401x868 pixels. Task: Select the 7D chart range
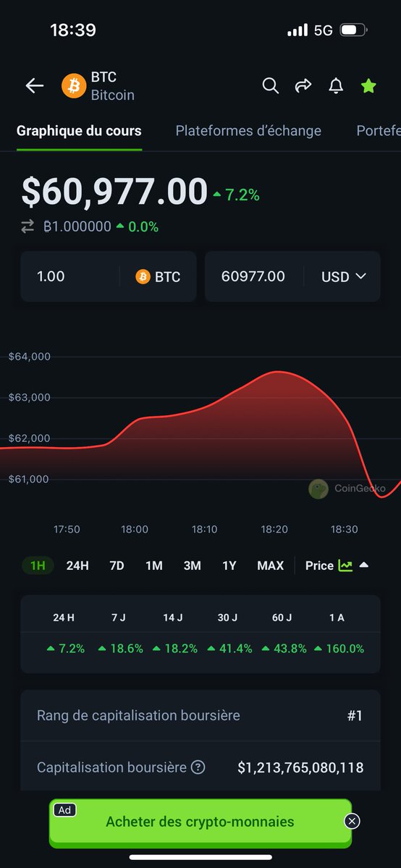(117, 566)
